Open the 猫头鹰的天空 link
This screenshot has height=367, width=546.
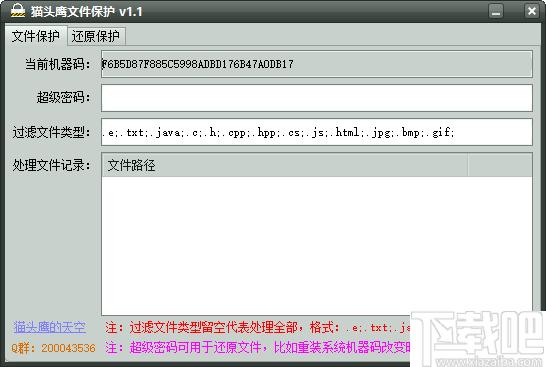tap(49, 327)
